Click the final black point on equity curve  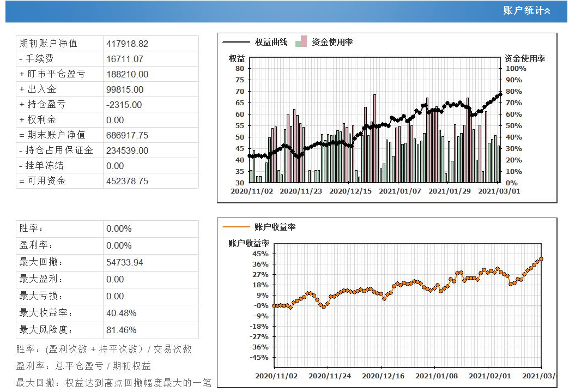pos(500,94)
